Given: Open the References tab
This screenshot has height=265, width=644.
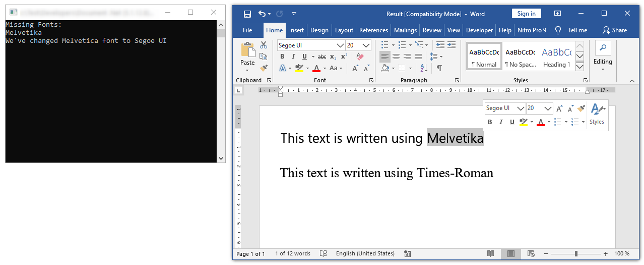Looking at the screenshot, I should click(373, 30).
